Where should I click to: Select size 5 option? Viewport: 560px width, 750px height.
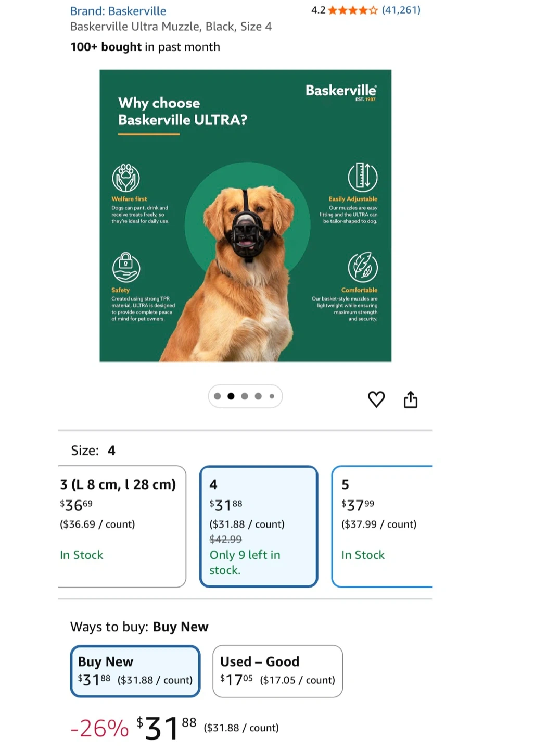[382, 527]
